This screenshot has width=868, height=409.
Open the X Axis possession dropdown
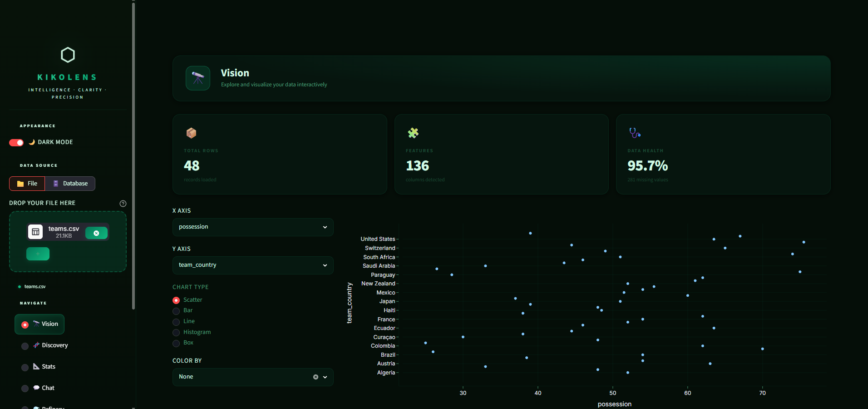click(x=253, y=227)
